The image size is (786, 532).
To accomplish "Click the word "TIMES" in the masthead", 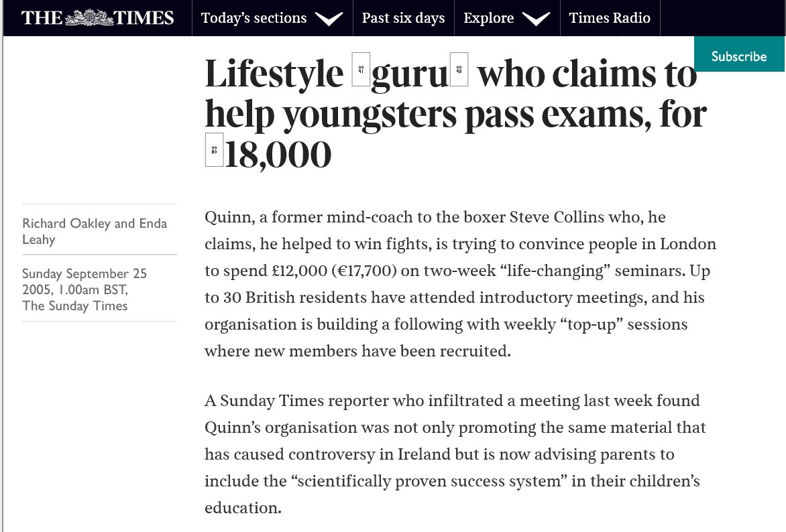I will click(144, 18).
